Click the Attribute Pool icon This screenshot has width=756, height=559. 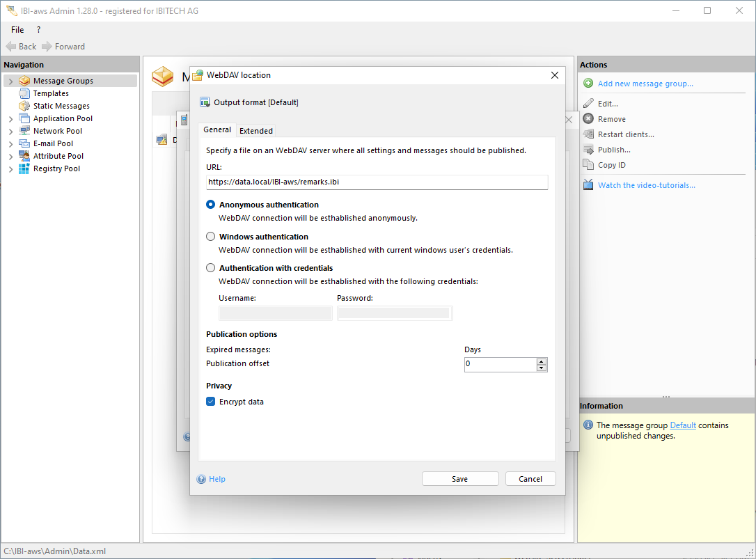pos(24,156)
